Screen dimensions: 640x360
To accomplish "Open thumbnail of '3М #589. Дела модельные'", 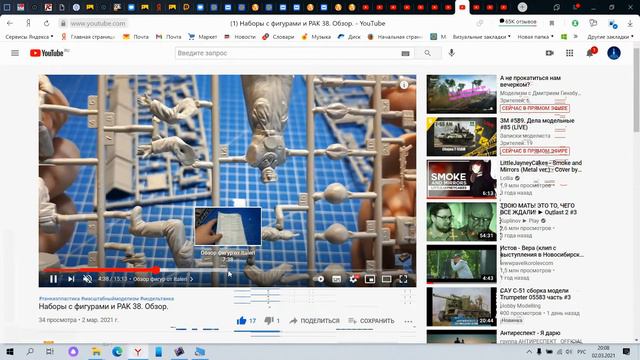I will [x=461, y=137].
